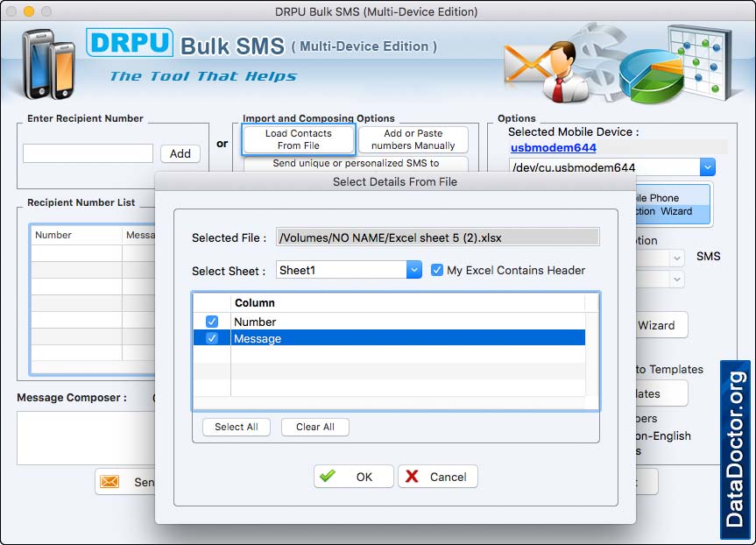The image size is (756, 545).
Task: Open the lower dropdown below the SMS row
Action: click(677, 280)
